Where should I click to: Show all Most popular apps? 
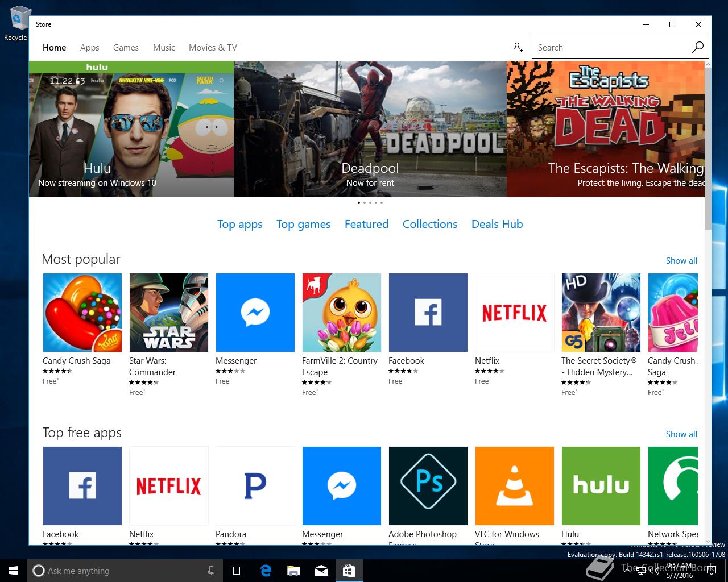[681, 260]
